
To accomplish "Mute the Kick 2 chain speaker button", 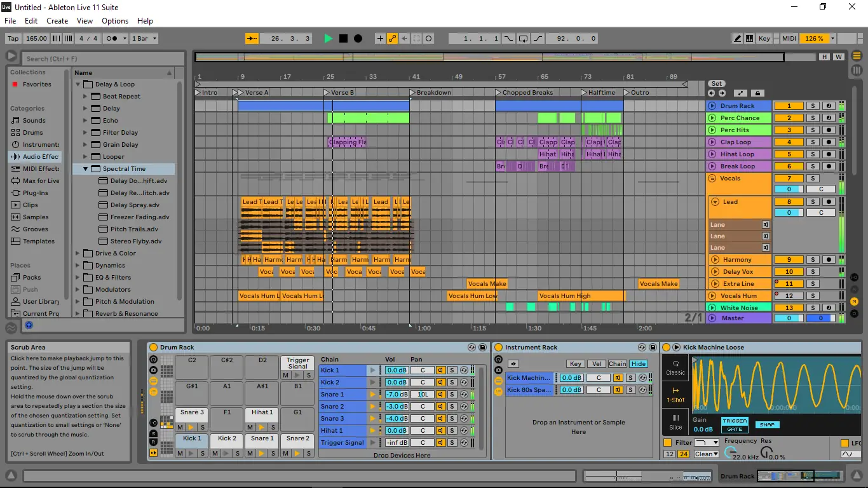I will [x=440, y=383].
